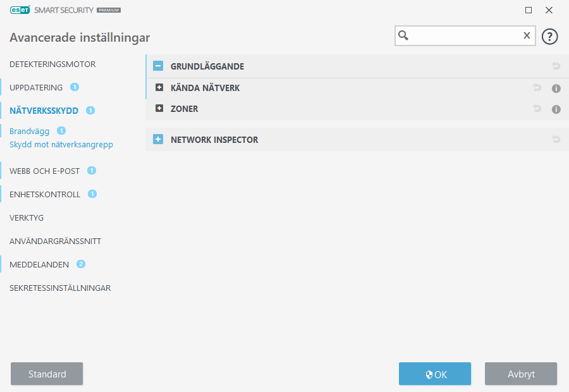Select Uppdatering in the sidebar

click(x=36, y=87)
